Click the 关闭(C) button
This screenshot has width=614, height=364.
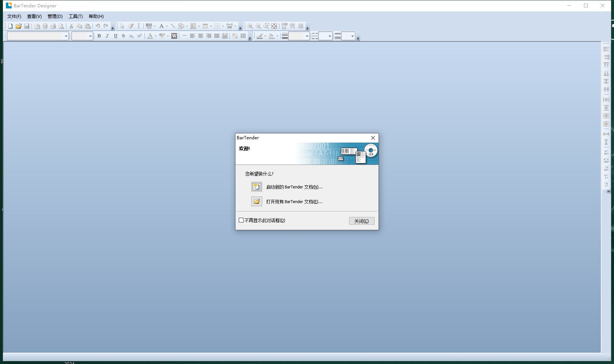362,221
